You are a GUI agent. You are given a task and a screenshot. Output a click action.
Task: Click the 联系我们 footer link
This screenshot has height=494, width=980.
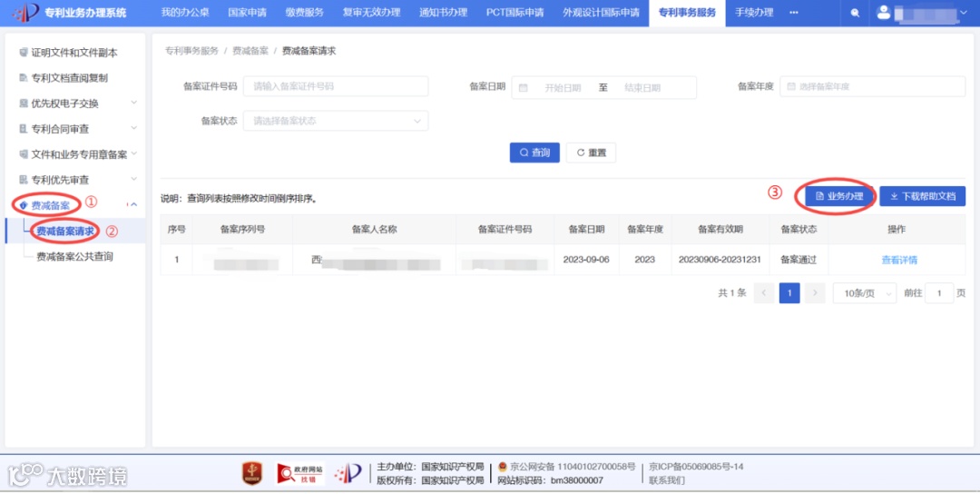pos(667,480)
